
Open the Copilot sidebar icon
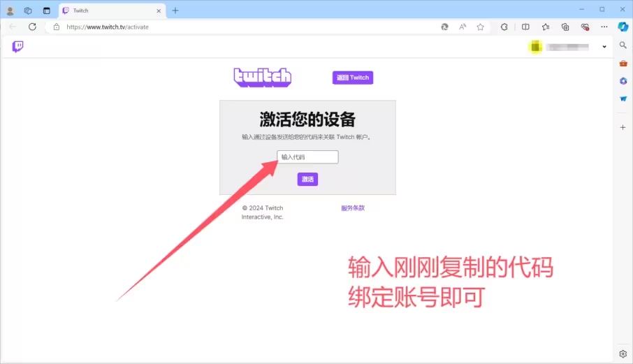click(623, 27)
